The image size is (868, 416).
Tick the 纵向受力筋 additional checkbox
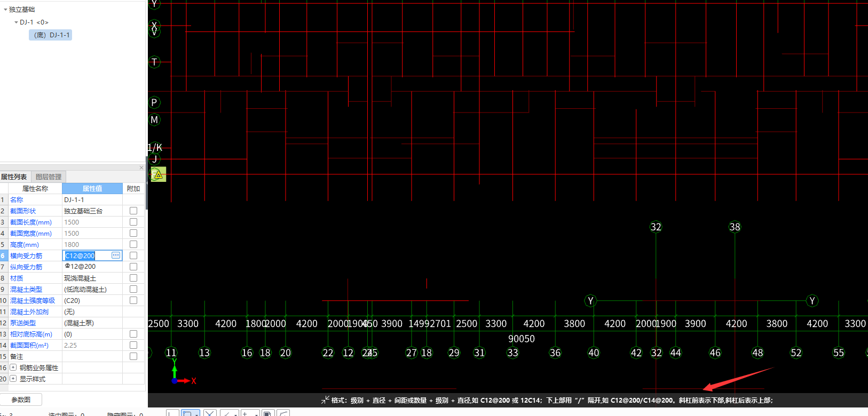[133, 267]
